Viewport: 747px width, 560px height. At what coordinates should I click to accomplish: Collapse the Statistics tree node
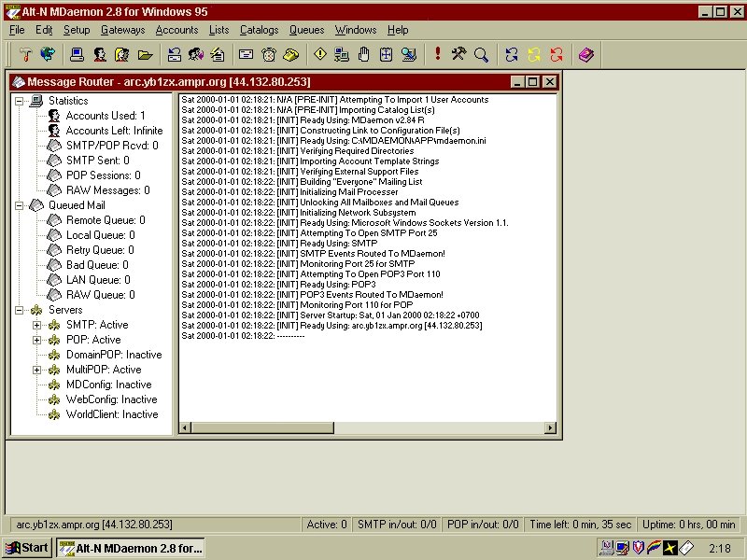(19, 101)
